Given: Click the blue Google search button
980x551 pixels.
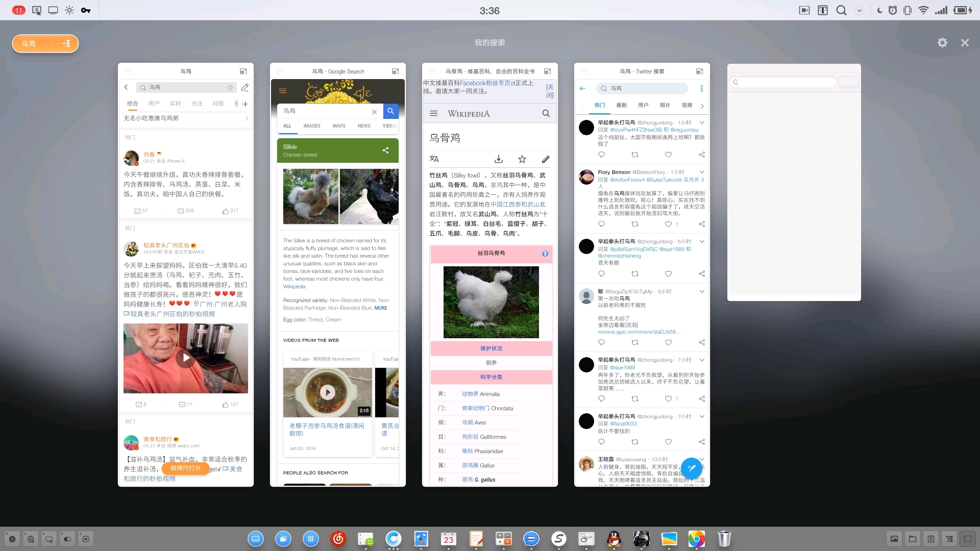Looking at the screenshot, I should [390, 111].
